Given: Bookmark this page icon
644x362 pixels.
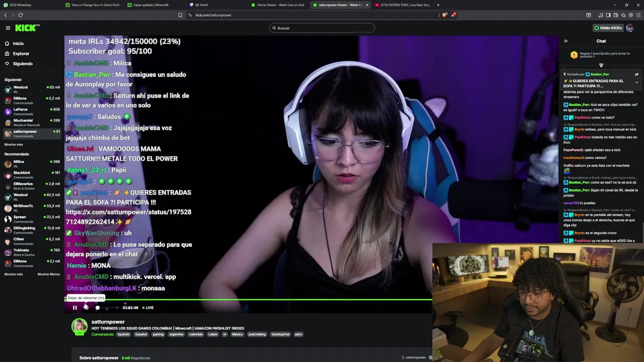Looking at the screenshot, I should [x=180, y=15].
